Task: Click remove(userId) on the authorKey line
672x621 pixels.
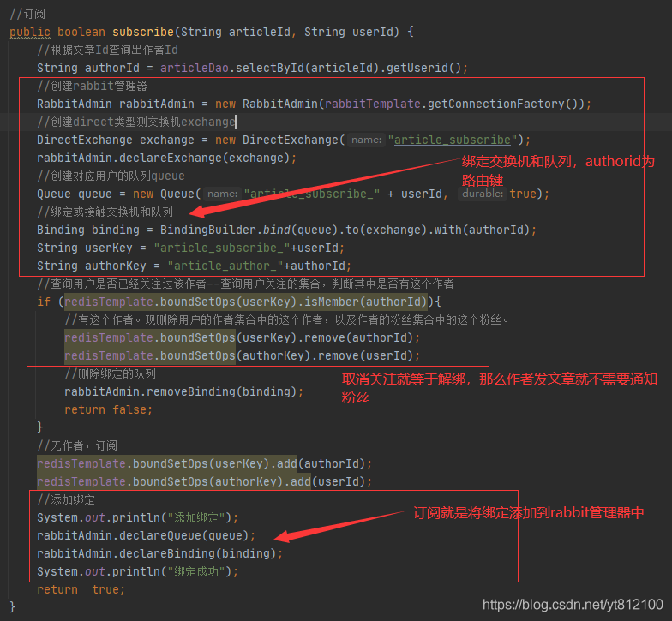Action: [x=366, y=356]
